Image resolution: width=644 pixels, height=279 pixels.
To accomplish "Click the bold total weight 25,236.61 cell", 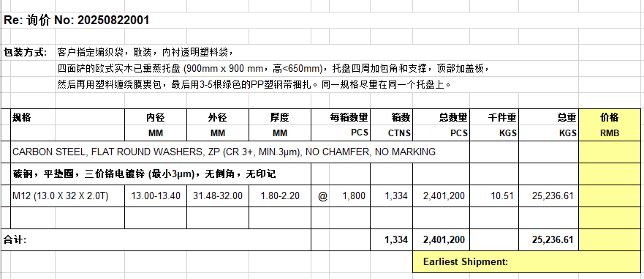I will [x=549, y=239].
